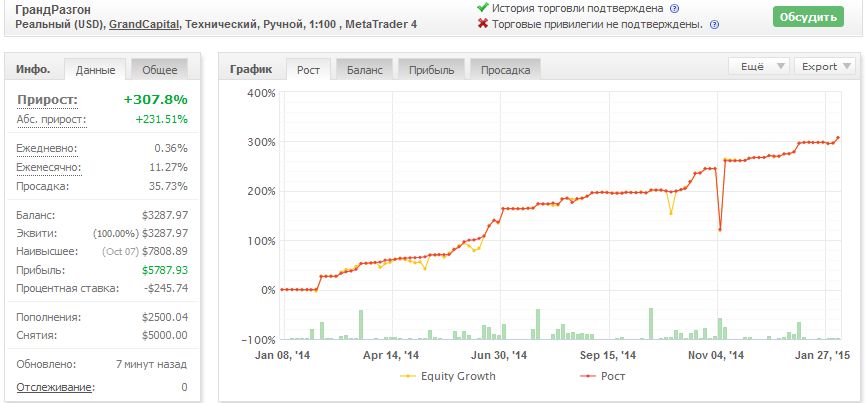Image resolution: width=865 pixels, height=403 pixels.
Task: Click the Ежедневно label
Action: click(47, 148)
